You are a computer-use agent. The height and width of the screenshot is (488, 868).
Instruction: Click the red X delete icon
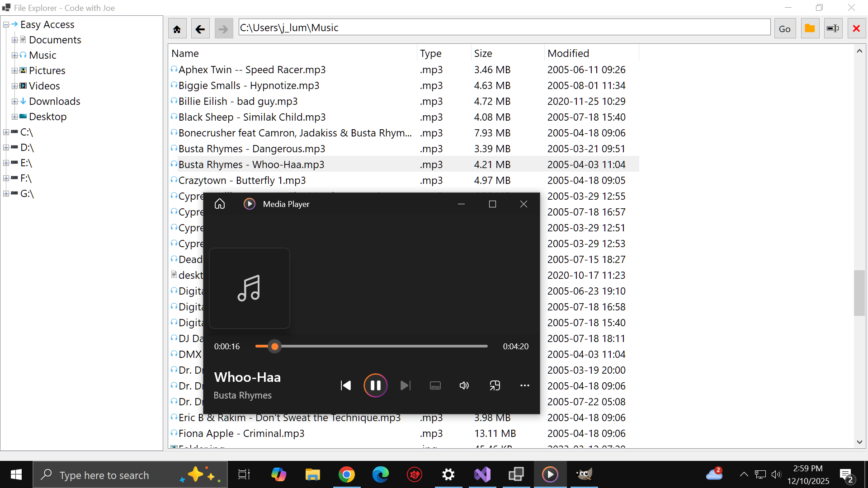[x=856, y=28]
